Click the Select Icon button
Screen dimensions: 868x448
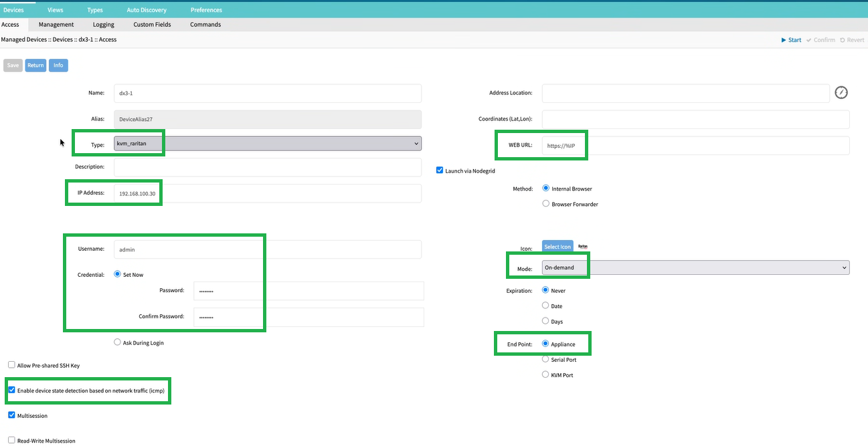pyautogui.click(x=557, y=247)
